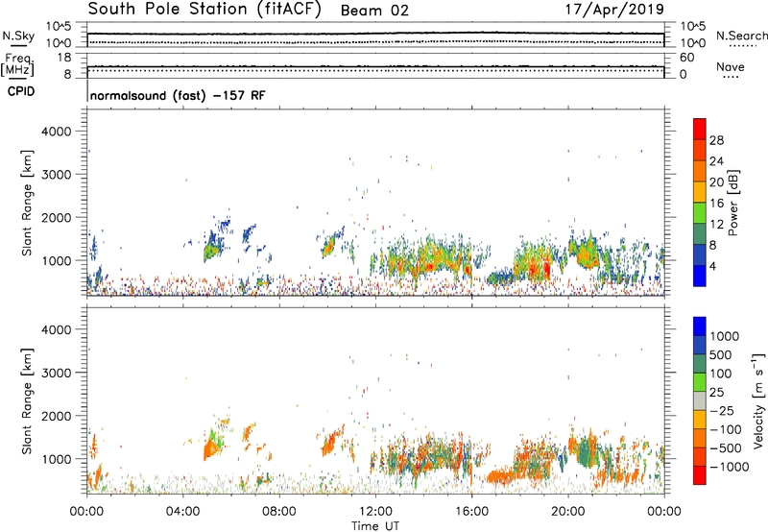Click the -100 label on Velocity colorbar
The width and height of the screenshot is (768, 532).
726,429
